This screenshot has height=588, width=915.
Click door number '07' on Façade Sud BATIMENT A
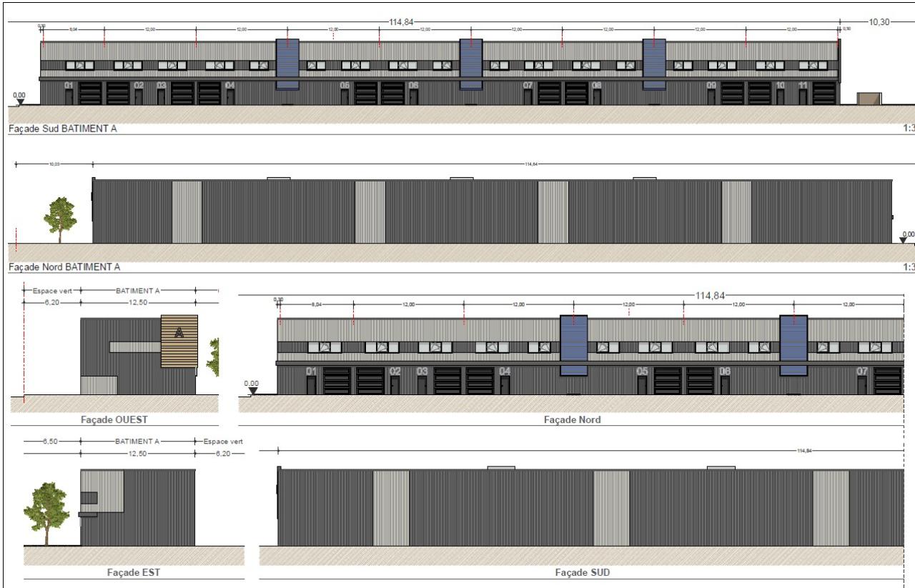528,86
